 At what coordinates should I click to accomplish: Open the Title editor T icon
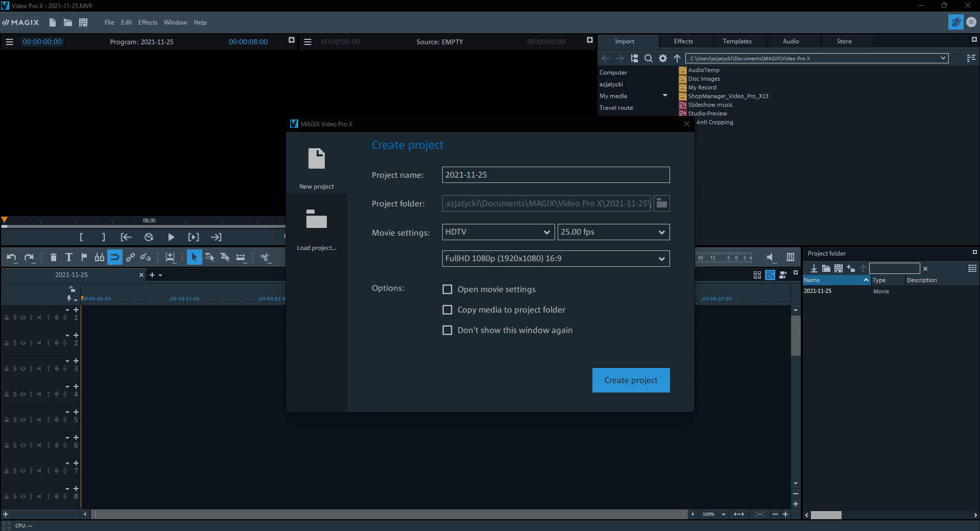point(69,257)
